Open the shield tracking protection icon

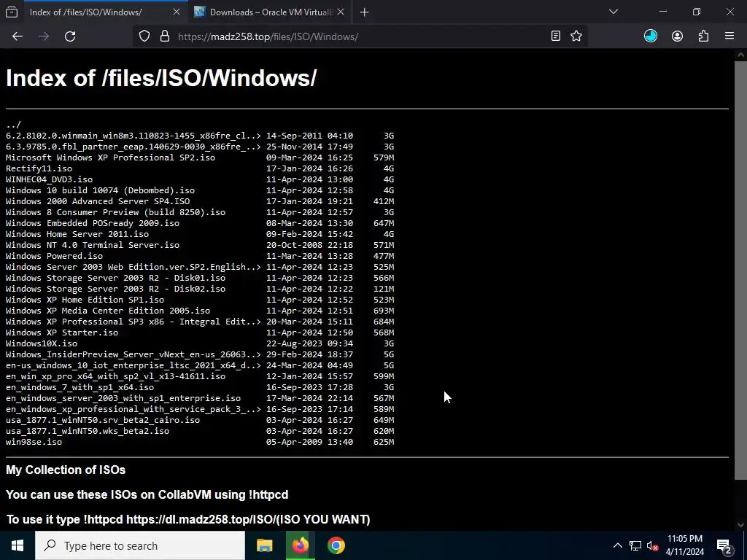coord(144,36)
